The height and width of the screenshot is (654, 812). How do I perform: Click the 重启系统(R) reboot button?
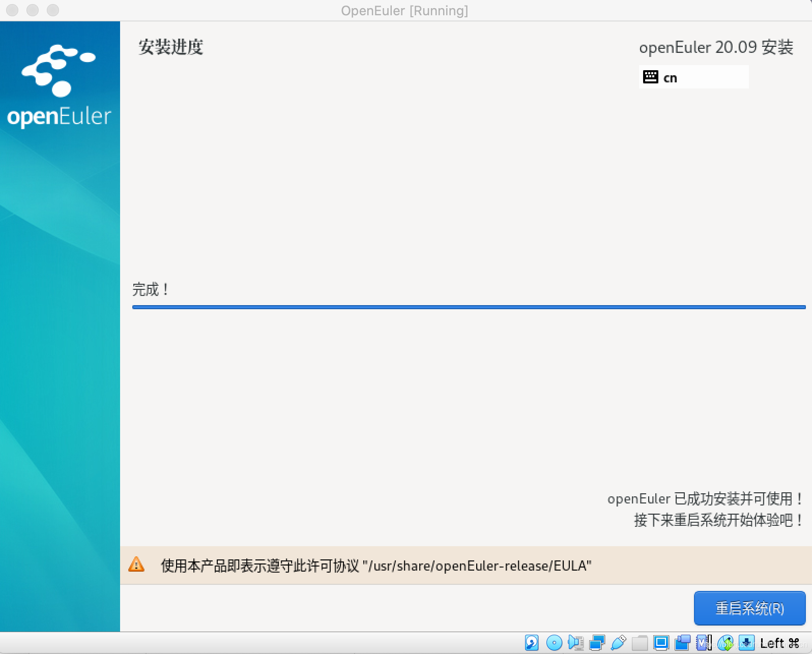click(x=749, y=608)
